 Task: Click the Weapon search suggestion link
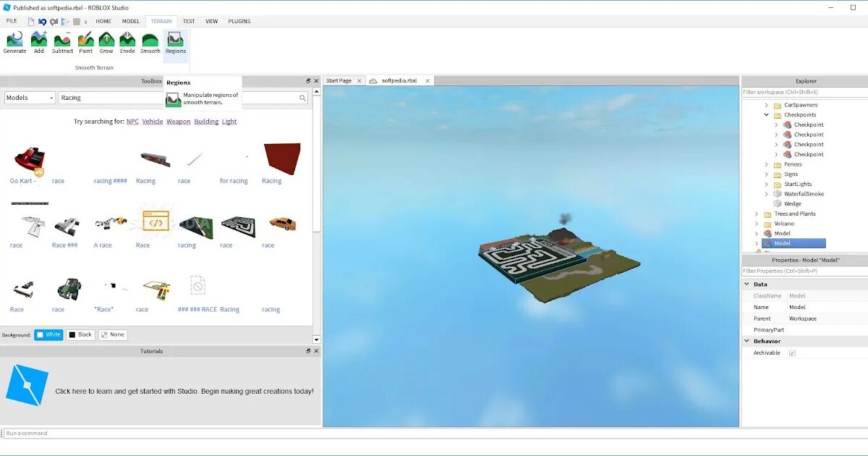click(x=179, y=122)
